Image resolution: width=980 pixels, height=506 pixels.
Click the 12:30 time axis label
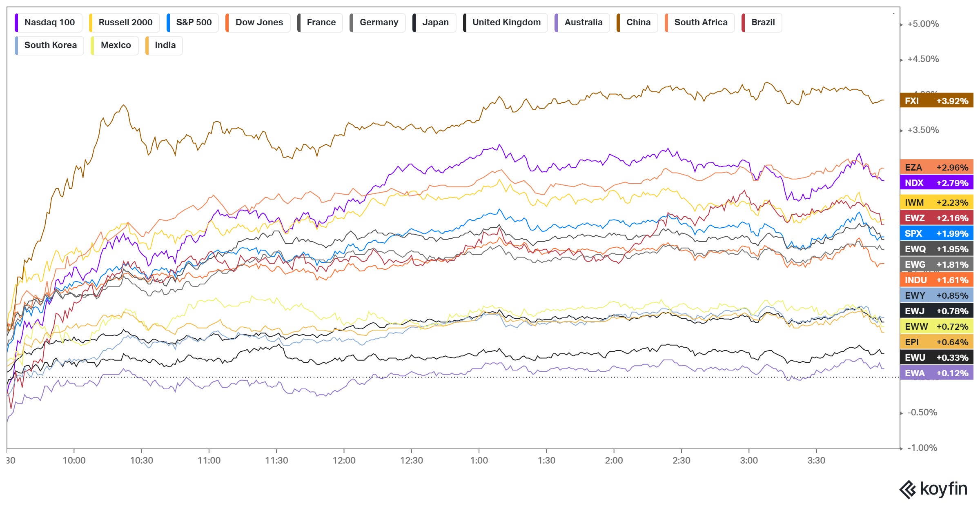click(x=412, y=461)
